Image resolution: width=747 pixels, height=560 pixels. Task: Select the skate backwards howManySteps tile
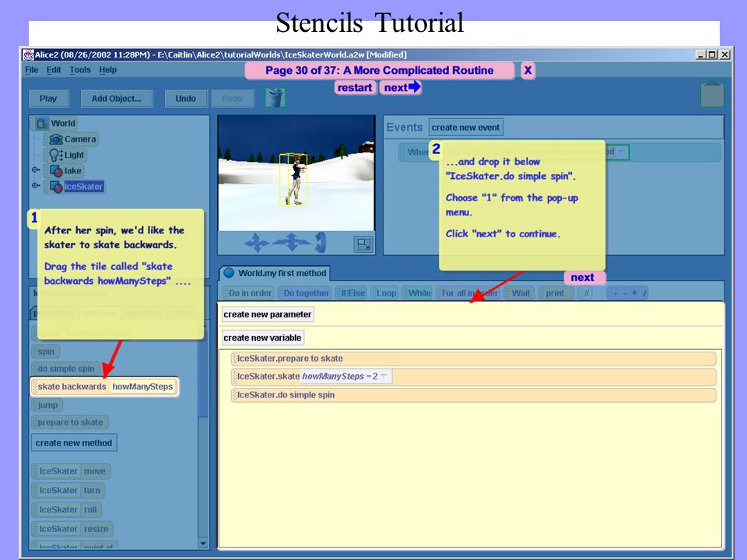tap(104, 387)
